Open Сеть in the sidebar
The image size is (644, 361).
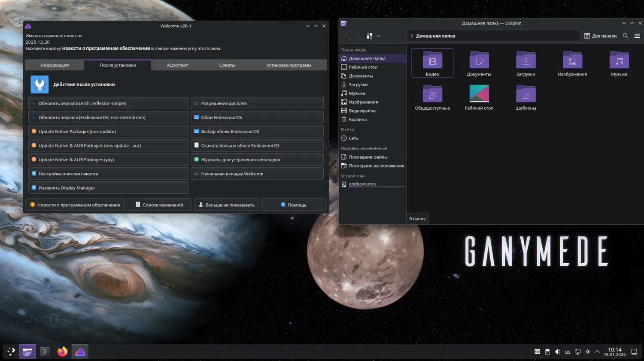pos(373,138)
